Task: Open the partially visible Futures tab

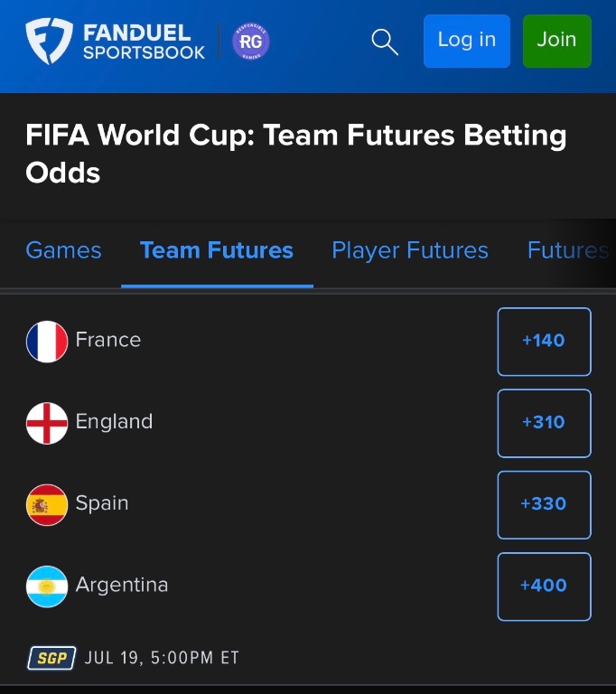Action: click(568, 250)
